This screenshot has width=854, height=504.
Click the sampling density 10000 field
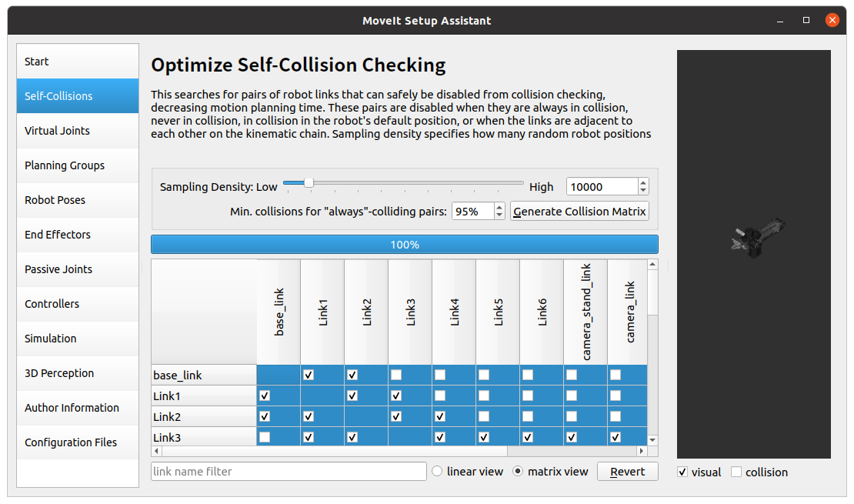click(x=602, y=187)
